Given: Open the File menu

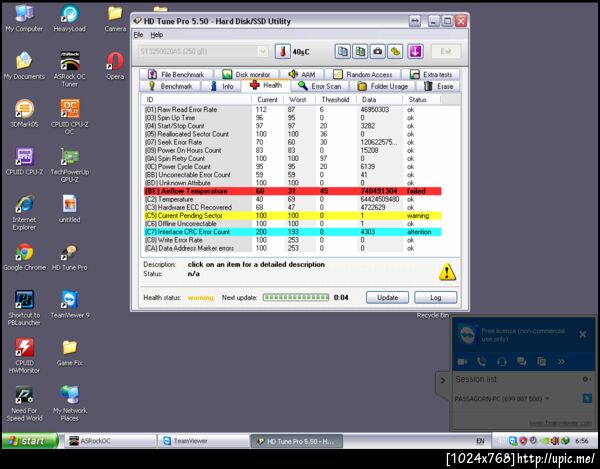Looking at the screenshot, I should pos(138,35).
